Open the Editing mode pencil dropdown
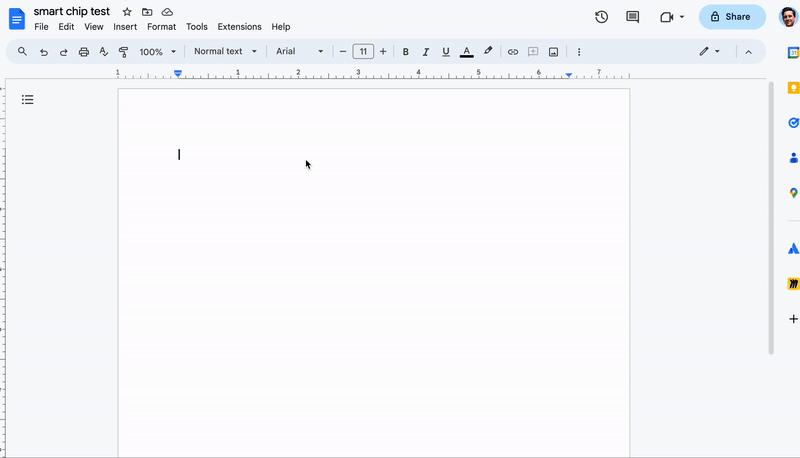 click(710, 52)
